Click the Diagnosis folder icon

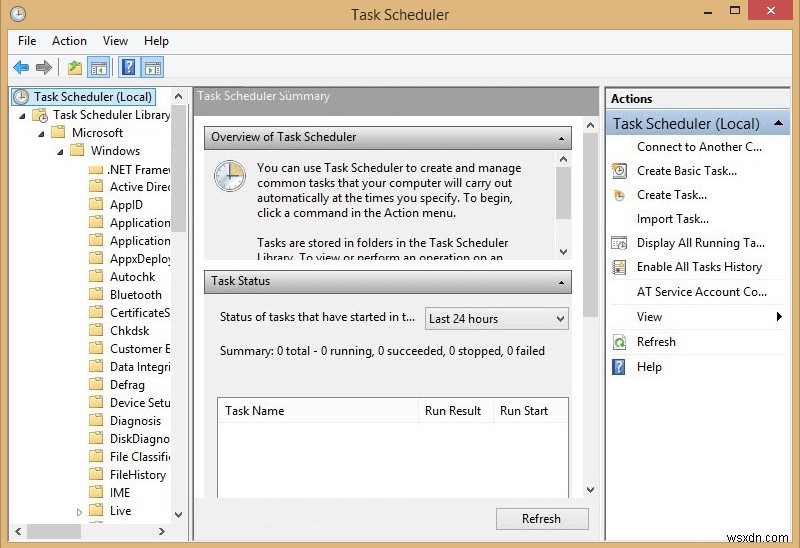[x=96, y=420]
